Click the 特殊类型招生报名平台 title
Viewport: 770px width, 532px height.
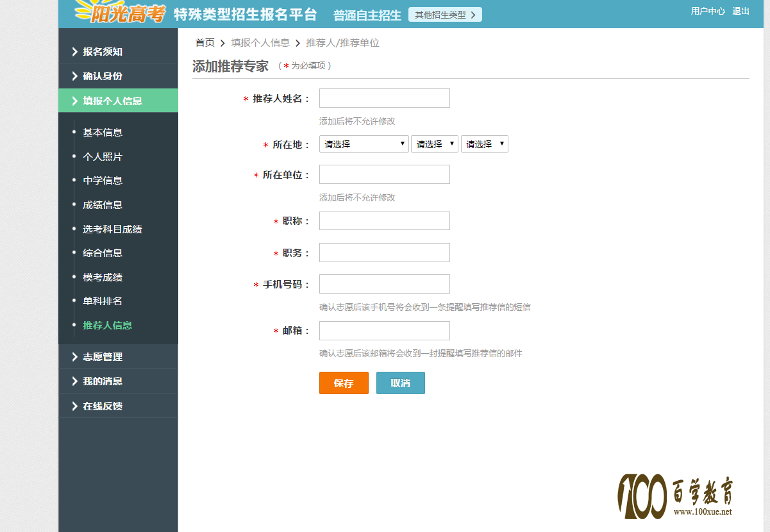[246, 14]
